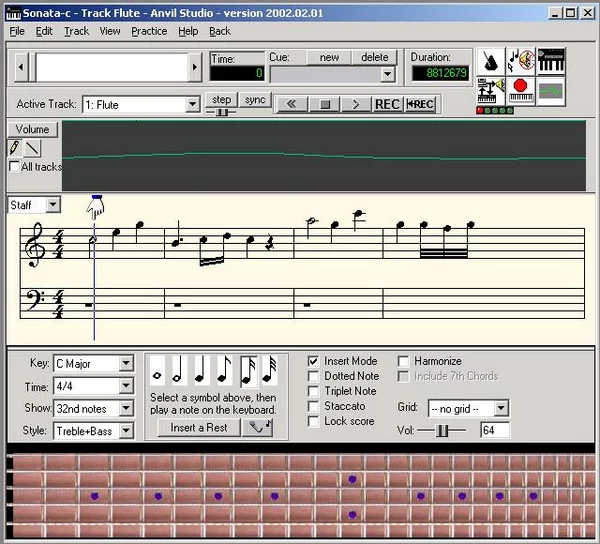600x544 pixels.
Task: Choose the whole note symbol
Action: [157, 370]
